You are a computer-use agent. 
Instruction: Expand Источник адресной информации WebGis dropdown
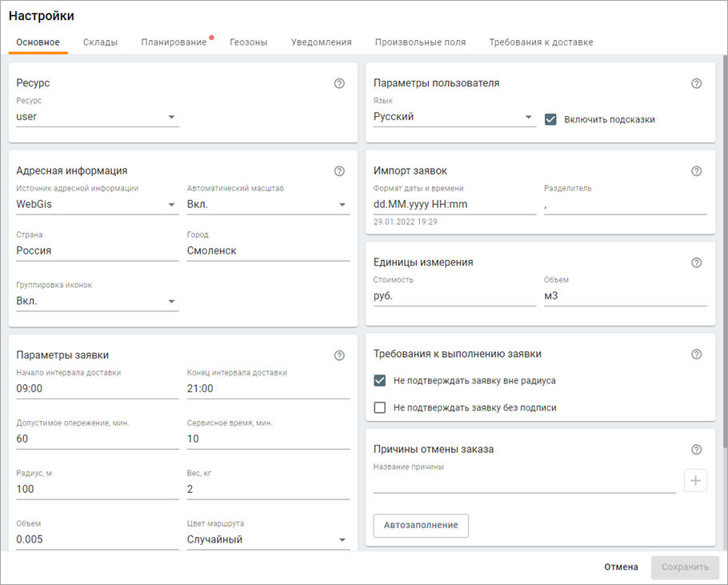97,205
